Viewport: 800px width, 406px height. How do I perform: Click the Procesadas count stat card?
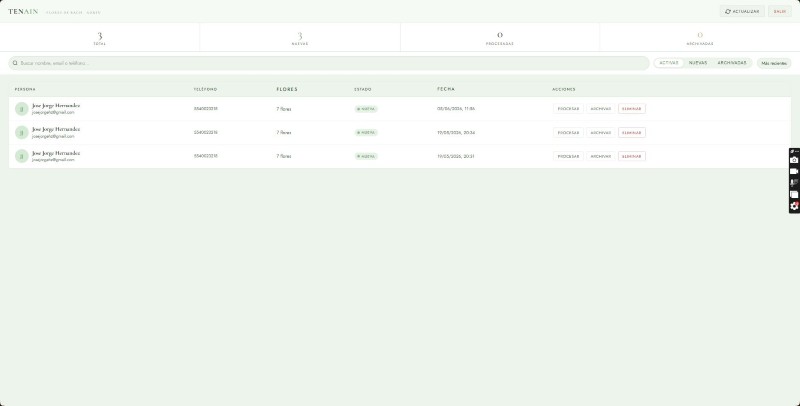(499, 37)
